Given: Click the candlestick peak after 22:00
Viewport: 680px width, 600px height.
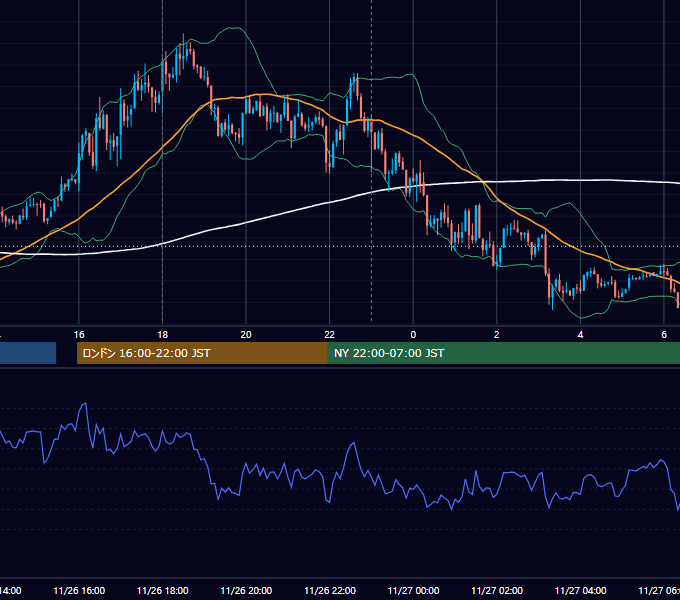Looking at the screenshot, I should click(x=356, y=82).
